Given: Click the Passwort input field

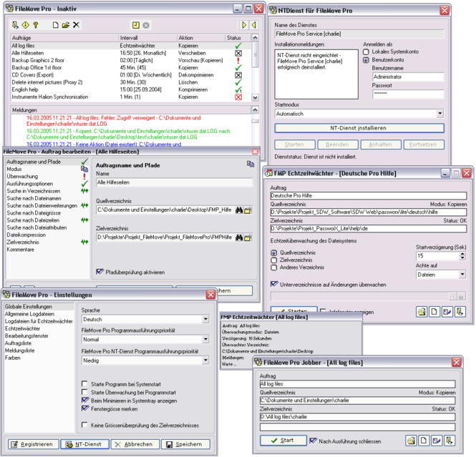Looking at the screenshot, I should [408, 94].
